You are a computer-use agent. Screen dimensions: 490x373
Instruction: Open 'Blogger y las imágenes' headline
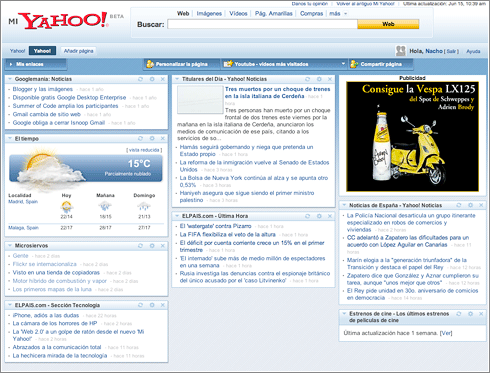(43, 89)
